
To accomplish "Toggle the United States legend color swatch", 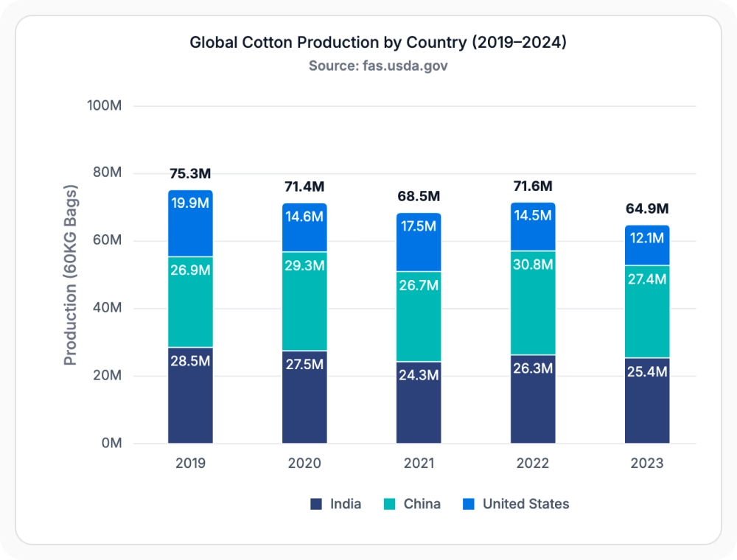I will point(469,504).
